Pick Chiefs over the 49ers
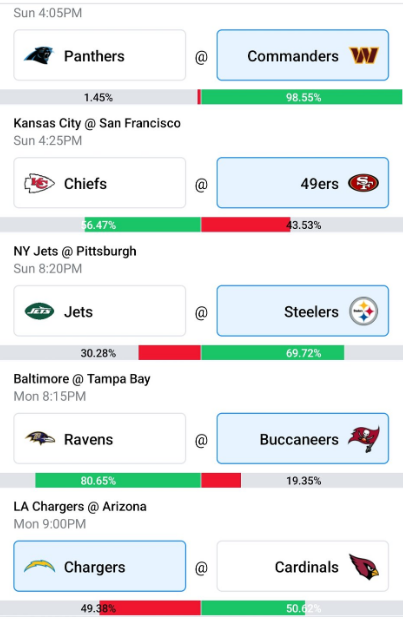The image size is (403, 619). (99, 183)
